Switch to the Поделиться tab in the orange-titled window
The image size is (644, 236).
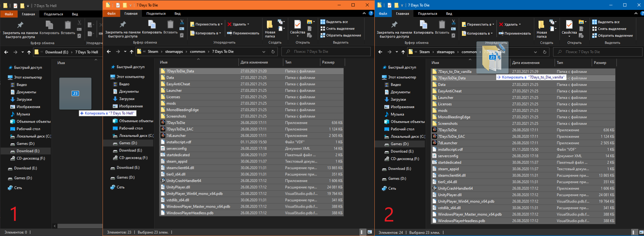click(x=156, y=14)
